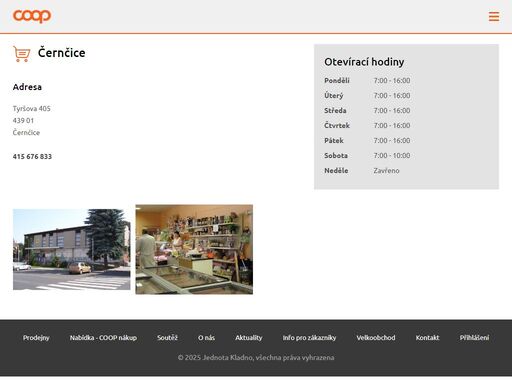Open the Soutěž footer link
The height and width of the screenshot is (384, 512).
(x=167, y=338)
